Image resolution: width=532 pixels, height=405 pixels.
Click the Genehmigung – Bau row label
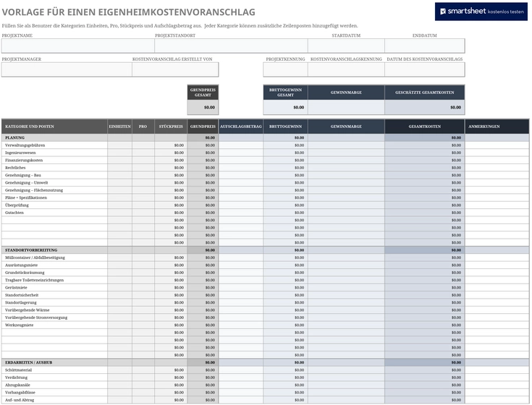23,175
